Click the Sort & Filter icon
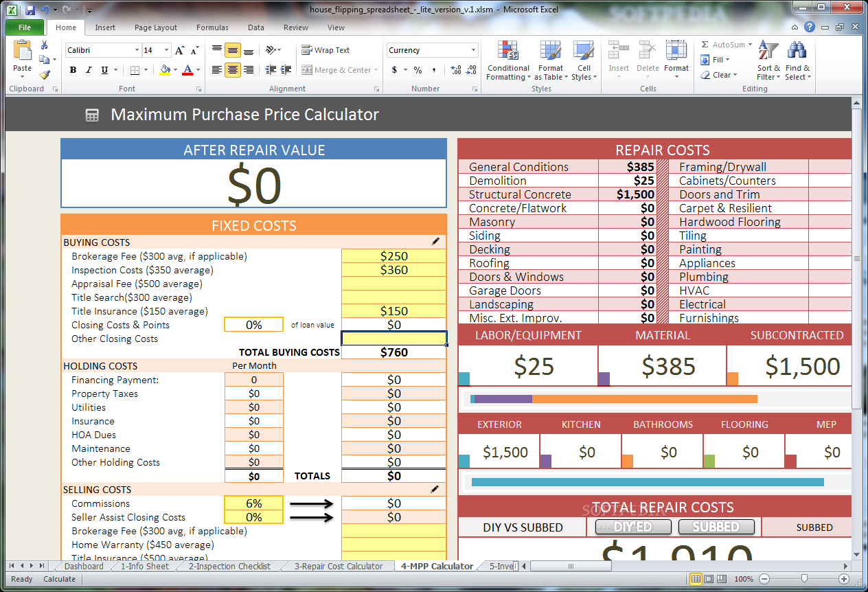The width and height of the screenshot is (868, 592). (x=768, y=52)
